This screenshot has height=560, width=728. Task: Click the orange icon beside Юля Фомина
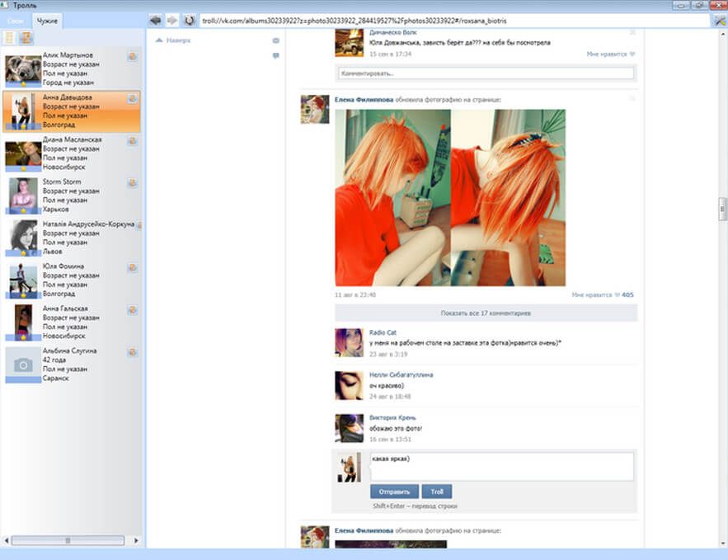(132, 267)
